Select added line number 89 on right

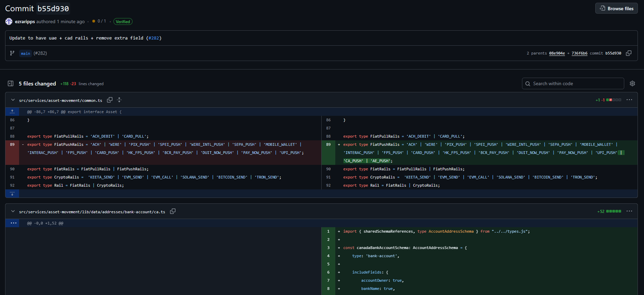(328, 144)
